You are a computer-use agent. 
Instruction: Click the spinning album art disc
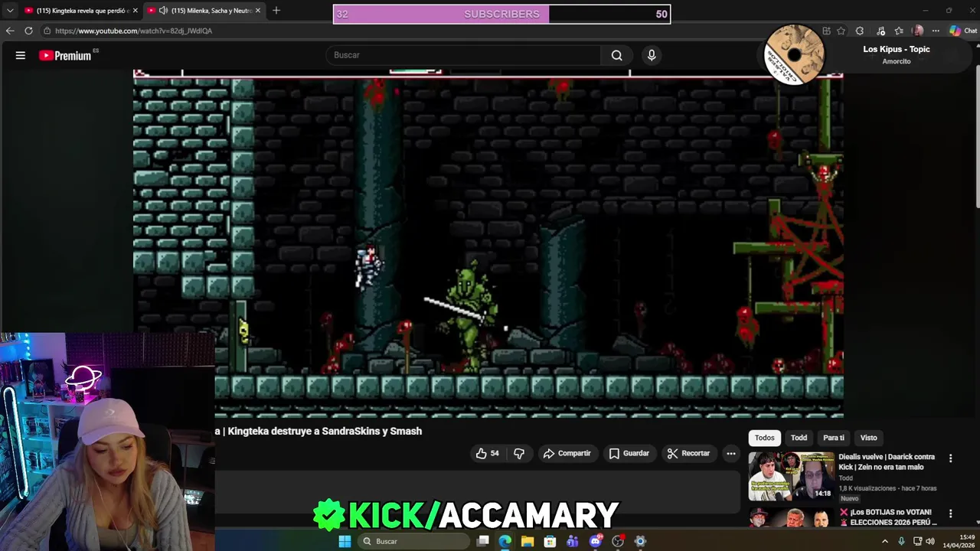[x=794, y=54]
